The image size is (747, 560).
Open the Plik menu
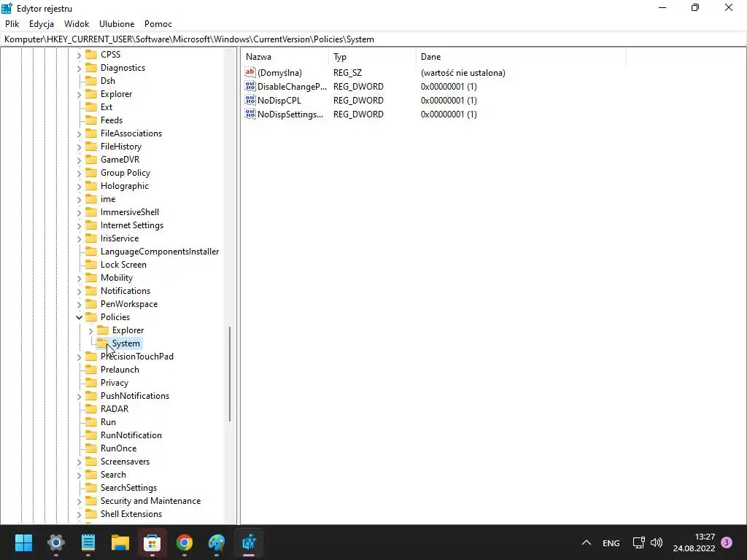coord(12,24)
